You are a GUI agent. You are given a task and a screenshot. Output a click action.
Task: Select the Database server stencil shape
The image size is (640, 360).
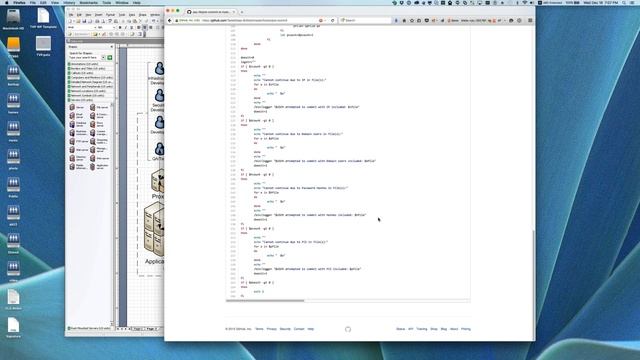78,124
